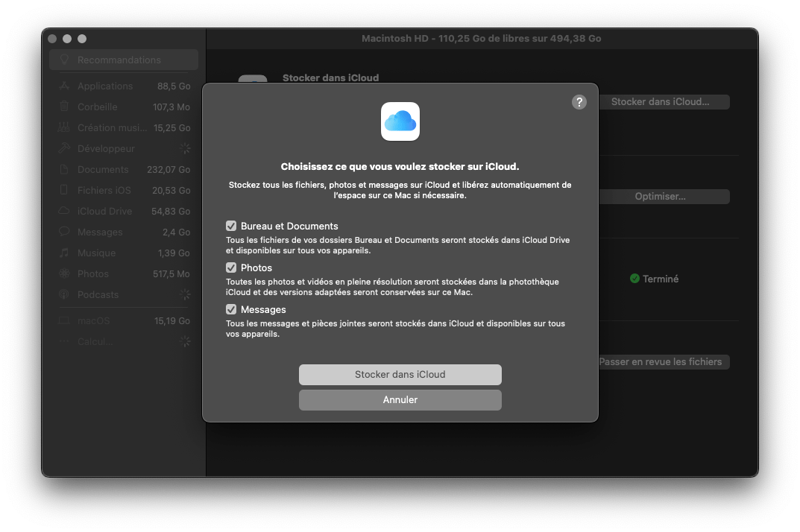Select the Développeur sidebar row

[124, 148]
